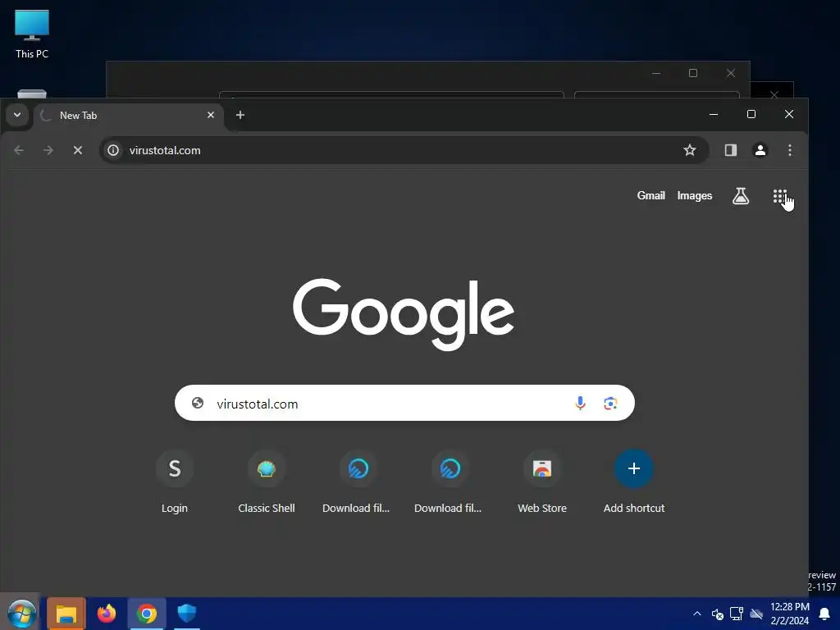Bookmark this tab with the star icon
Screen dimensions: 840x630
click(x=689, y=150)
